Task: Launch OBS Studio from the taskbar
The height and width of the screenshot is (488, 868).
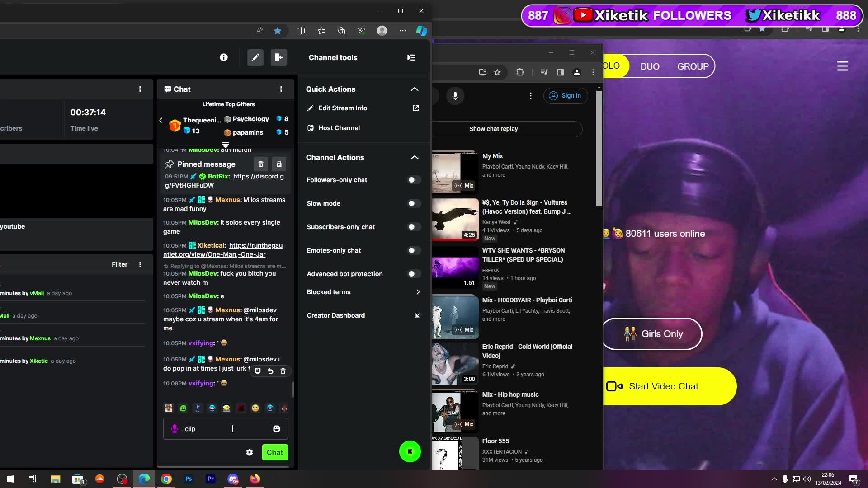Action: [x=122, y=479]
